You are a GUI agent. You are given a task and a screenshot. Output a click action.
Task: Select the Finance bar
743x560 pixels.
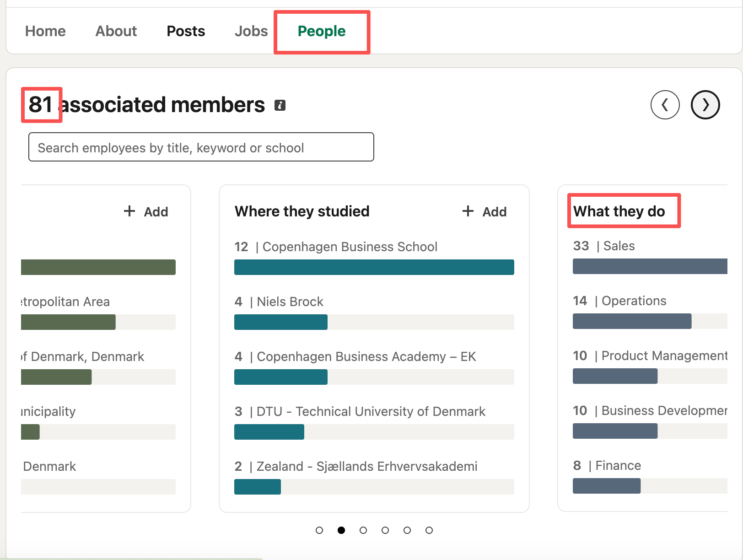point(650,486)
